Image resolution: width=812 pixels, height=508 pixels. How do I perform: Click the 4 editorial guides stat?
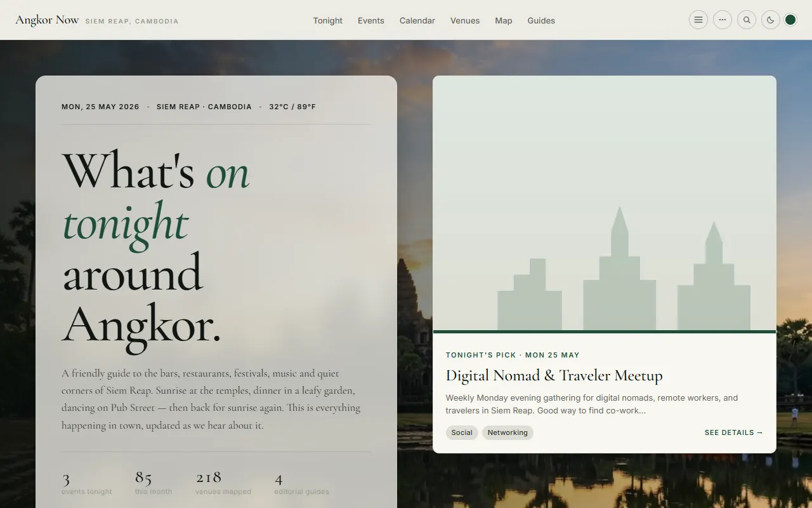pos(302,484)
